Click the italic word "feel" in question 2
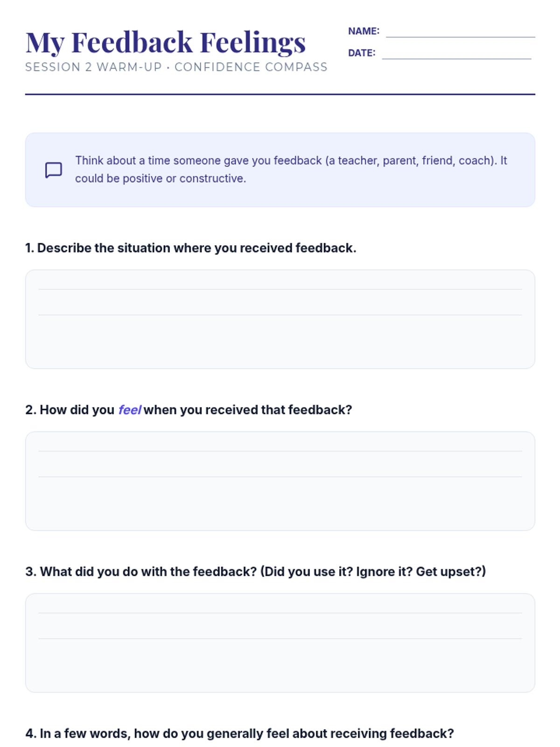The image size is (560, 747). pyautogui.click(x=129, y=410)
